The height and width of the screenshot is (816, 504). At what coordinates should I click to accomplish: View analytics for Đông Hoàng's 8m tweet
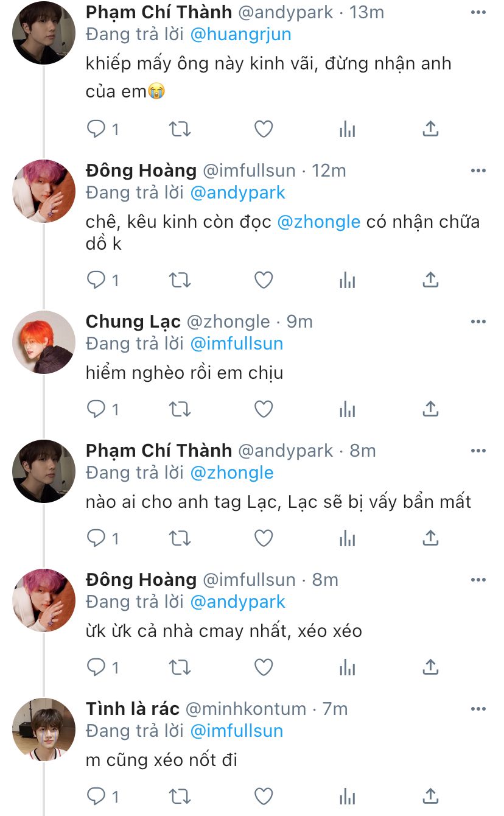(x=347, y=667)
